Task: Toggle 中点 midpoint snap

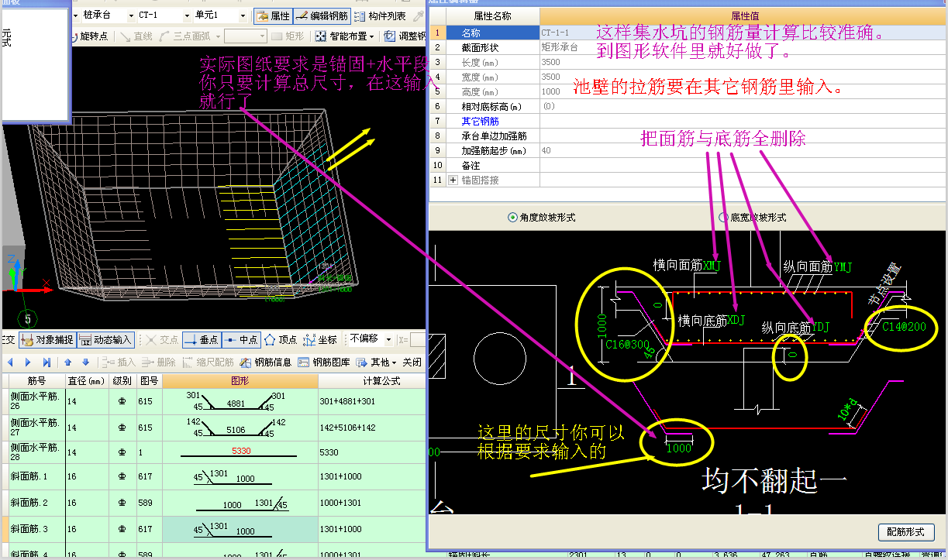Action: click(241, 339)
